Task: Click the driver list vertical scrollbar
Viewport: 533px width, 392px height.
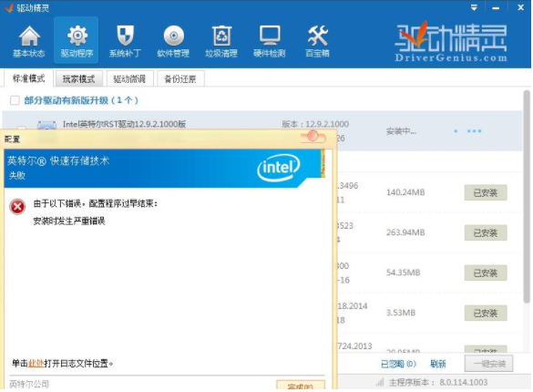Action: [527, 197]
